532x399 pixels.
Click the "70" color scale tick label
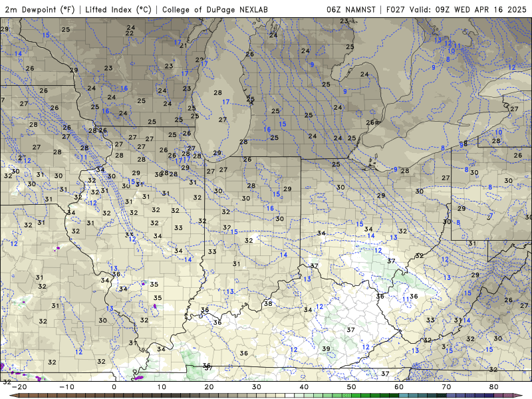[x=446, y=387]
